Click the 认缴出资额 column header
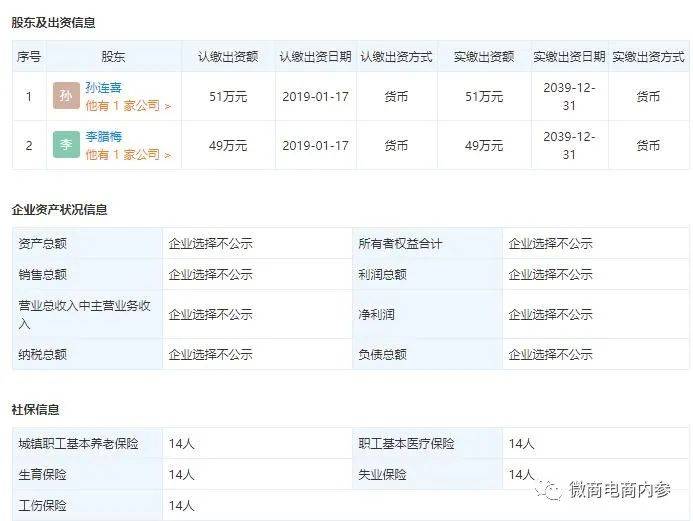 click(x=228, y=57)
